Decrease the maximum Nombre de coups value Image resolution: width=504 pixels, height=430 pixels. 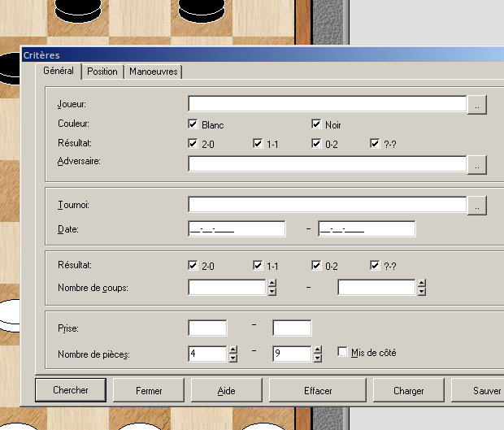pos(421,292)
